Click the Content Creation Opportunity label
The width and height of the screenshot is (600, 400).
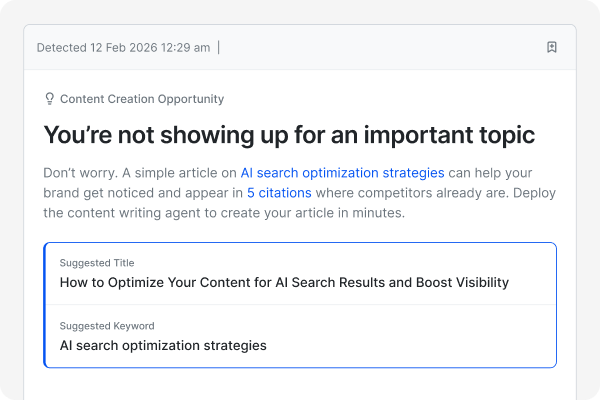tap(142, 99)
